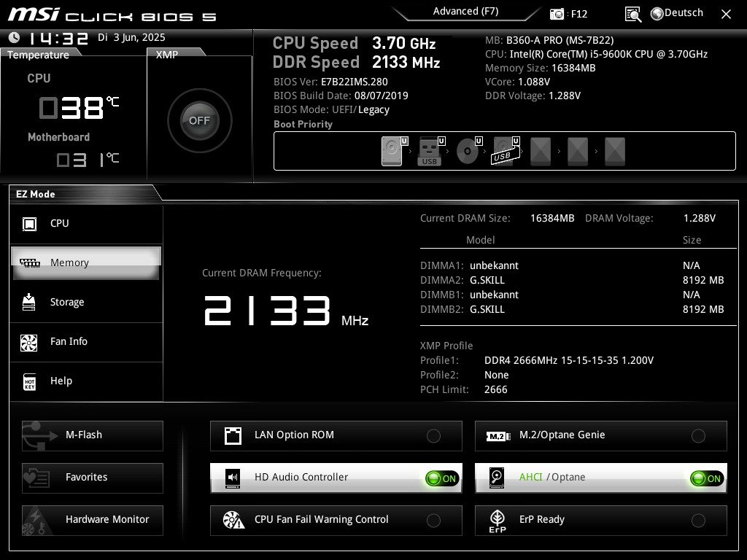The width and height of the screenshot is (747, 560).
Task: Take a screenshot with the F12 camera icon
Action: 557,15
